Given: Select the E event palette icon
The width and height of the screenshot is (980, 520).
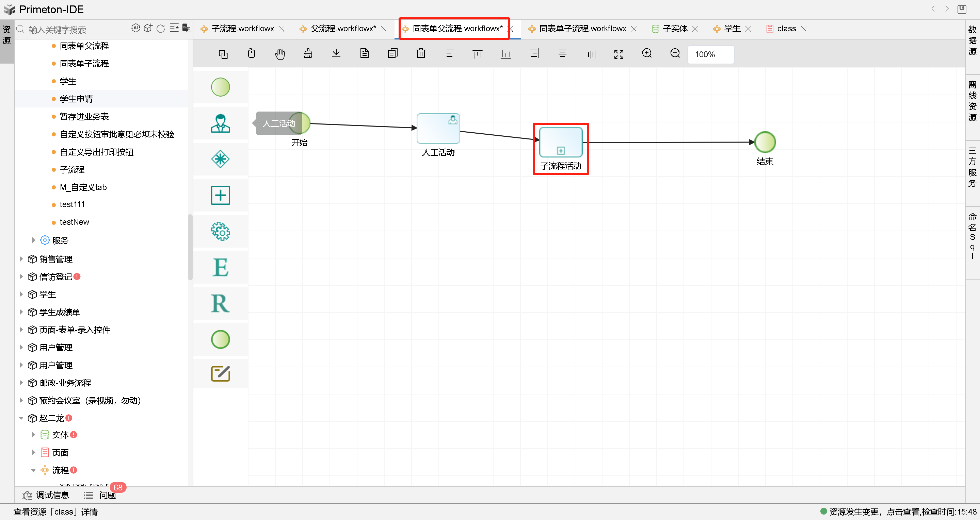Looking at the screenshot, I should point(220,268).
